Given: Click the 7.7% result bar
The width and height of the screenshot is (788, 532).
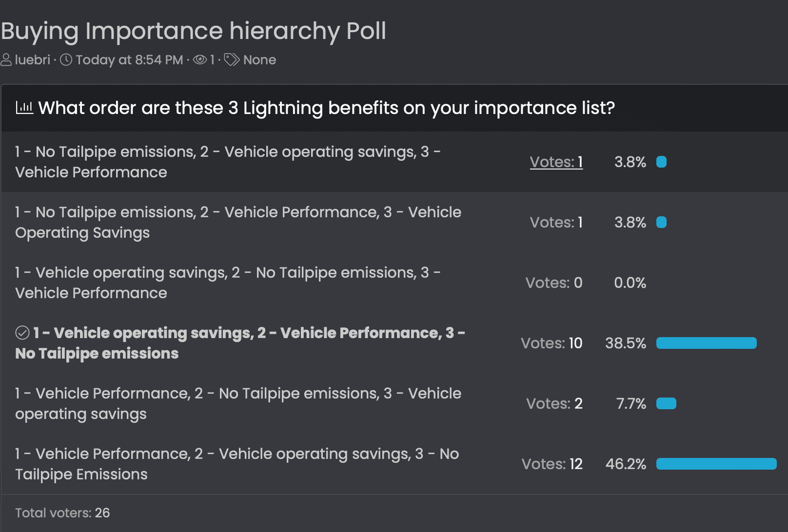Looking at the screenshot, I should (x=666, y=403).
